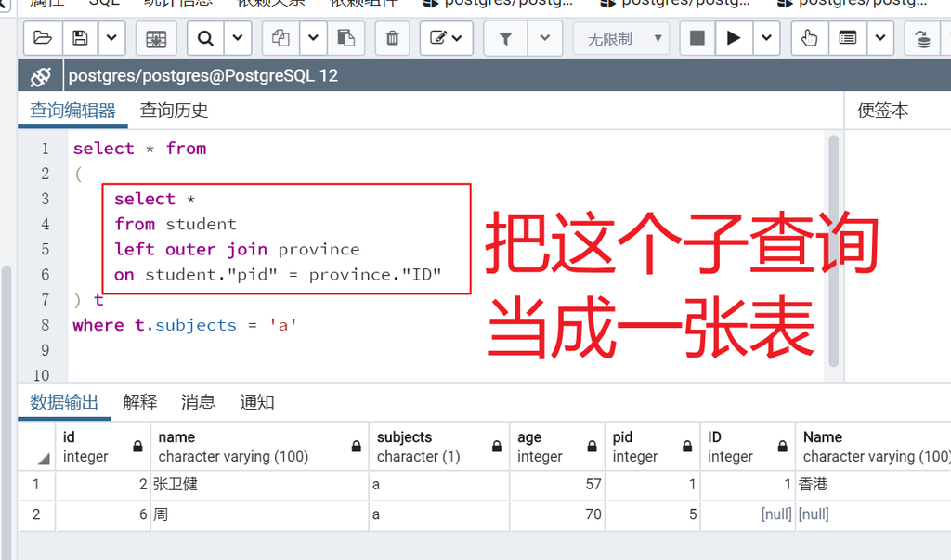Click the Filter funnel icon
951x560 pixels.
[505, 38]
